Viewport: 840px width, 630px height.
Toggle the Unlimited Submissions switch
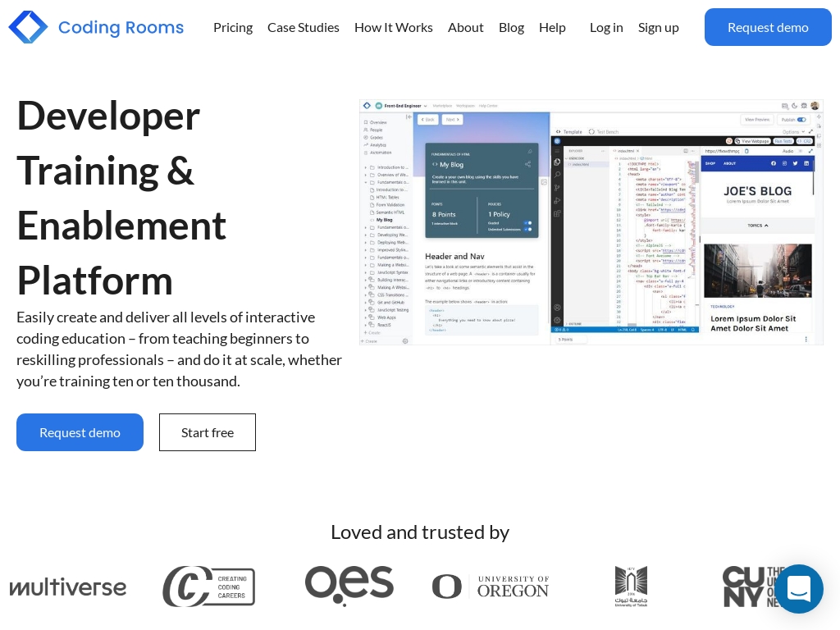(527, 229)
